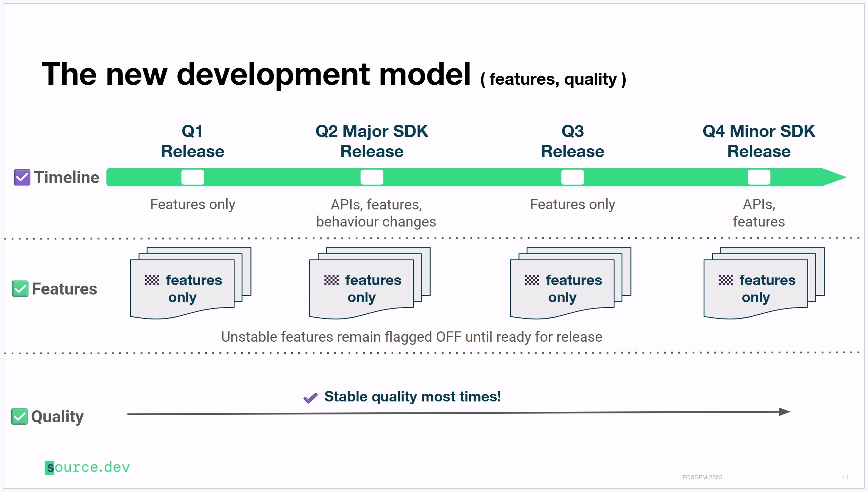868x492 pixels.
Task: Click the purple Timeline checkbox
Action: [x=22, y=177]
